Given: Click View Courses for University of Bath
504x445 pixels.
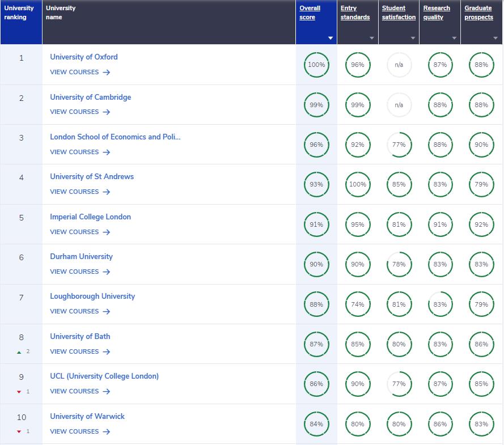Looking at the screenshot, I should tap(74, 351).
